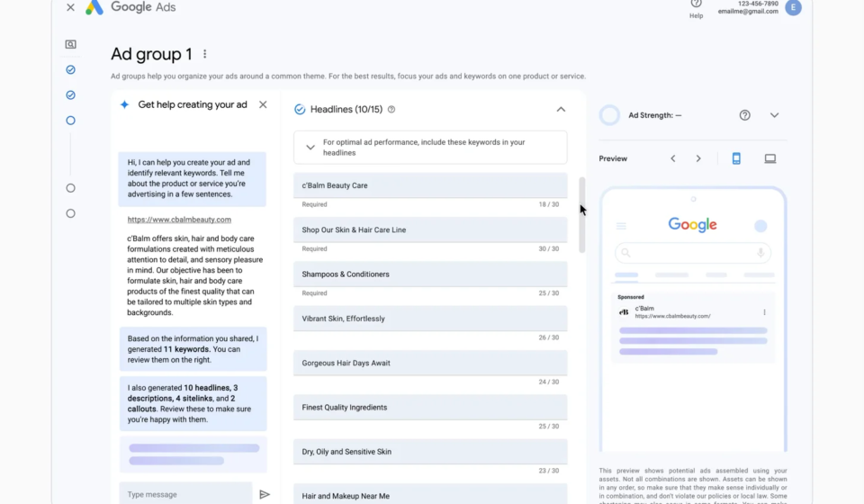Expand the keyword suggestions for headlines
Screen dimensions: 864x504
click(310, 148)
